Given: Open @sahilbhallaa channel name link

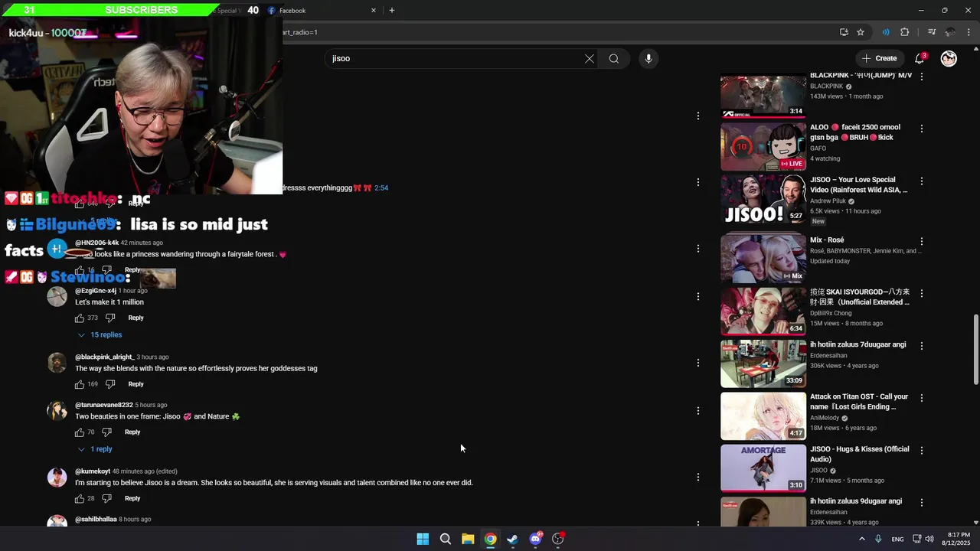Looking at the screenshot, I should (x=96, y=520).
